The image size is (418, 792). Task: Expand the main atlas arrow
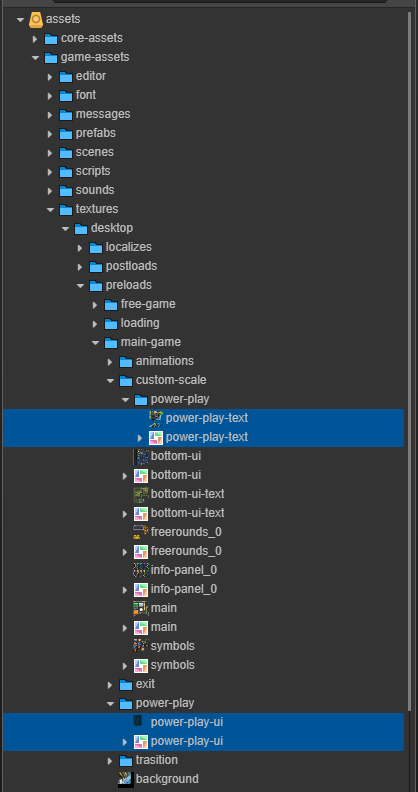pos(125,628)
